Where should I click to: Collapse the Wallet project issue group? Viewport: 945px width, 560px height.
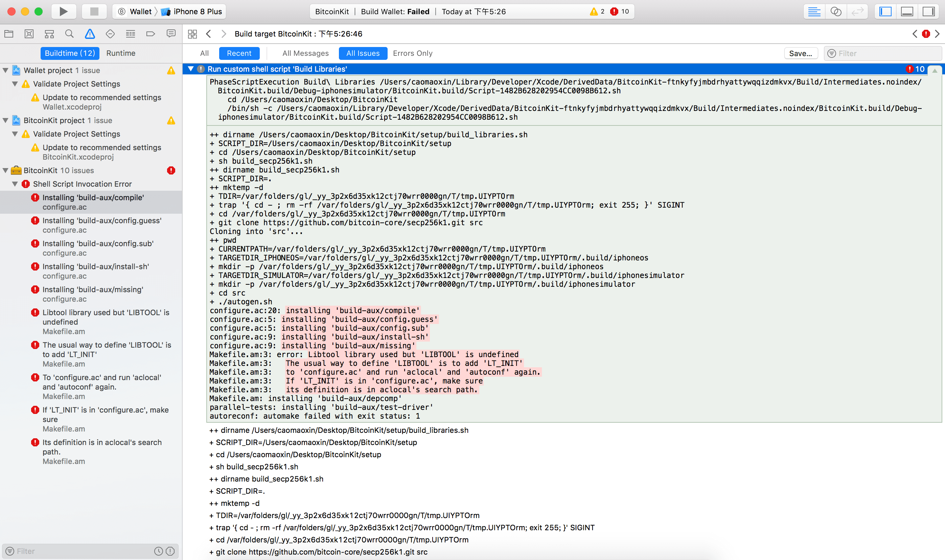6,70
